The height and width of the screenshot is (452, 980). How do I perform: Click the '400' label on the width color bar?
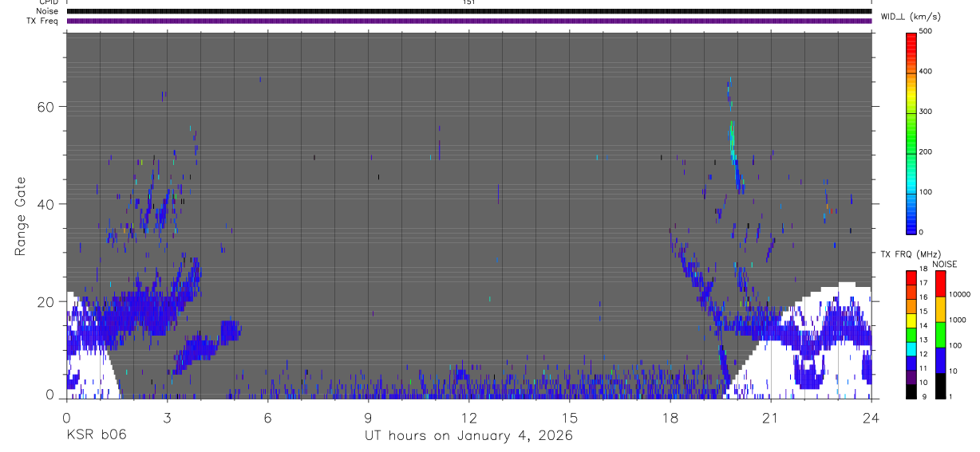pyautogui.click(x=926, y=71)
